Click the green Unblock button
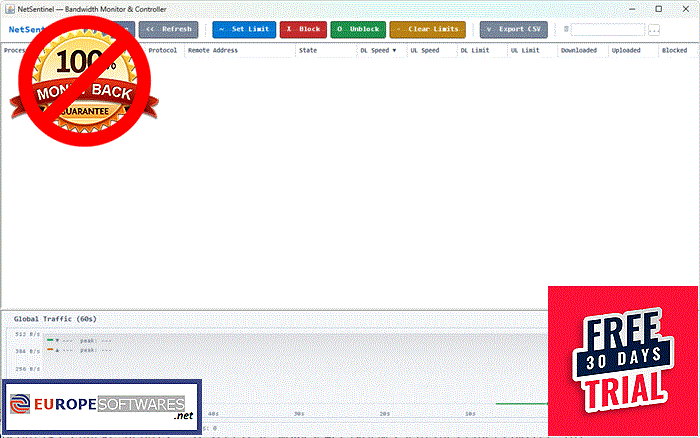The image size is (700, 438). pyautogui.click(x=358, y=29)
